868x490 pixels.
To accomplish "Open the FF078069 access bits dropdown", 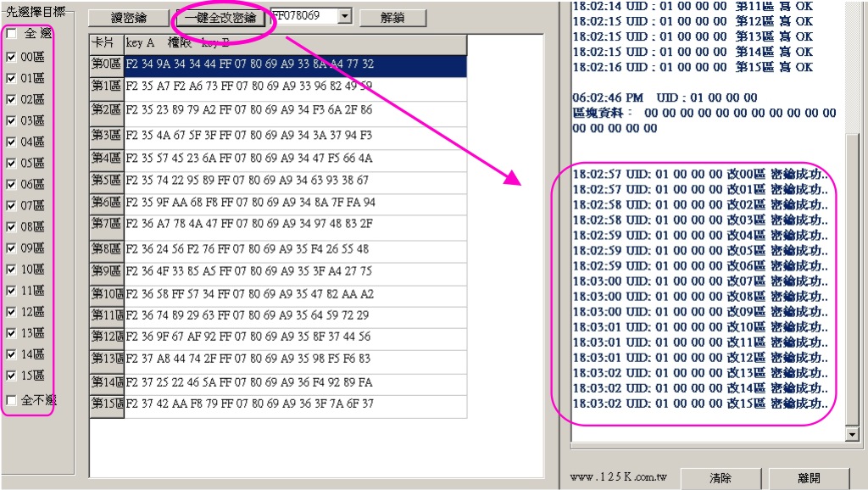I will click(343, 17).
